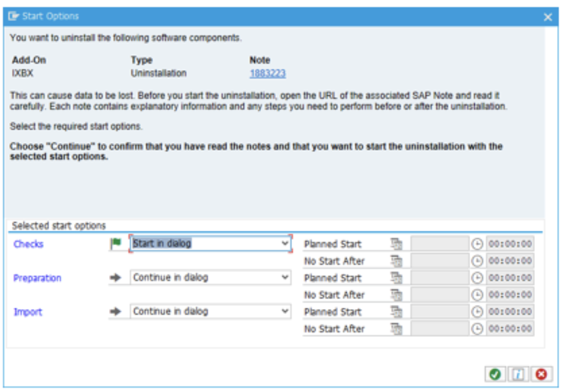Click the green flag icon beside Checks
The height and width of the screenshot is (392, 563).
coord(116,243)
